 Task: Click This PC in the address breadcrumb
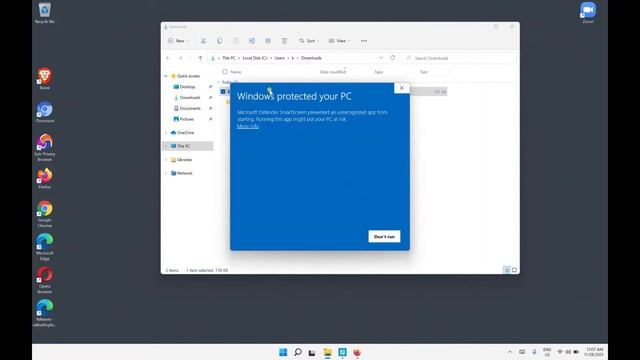tap(229, 58)
